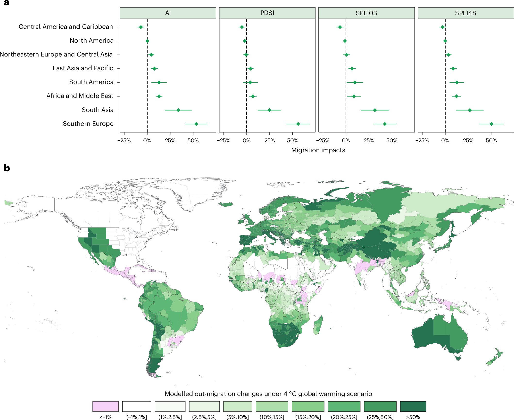Click South Asia diamond marker in PDSI panel
Screen dimensions: 514x420
pyautogui.click(x=269, y=110)
